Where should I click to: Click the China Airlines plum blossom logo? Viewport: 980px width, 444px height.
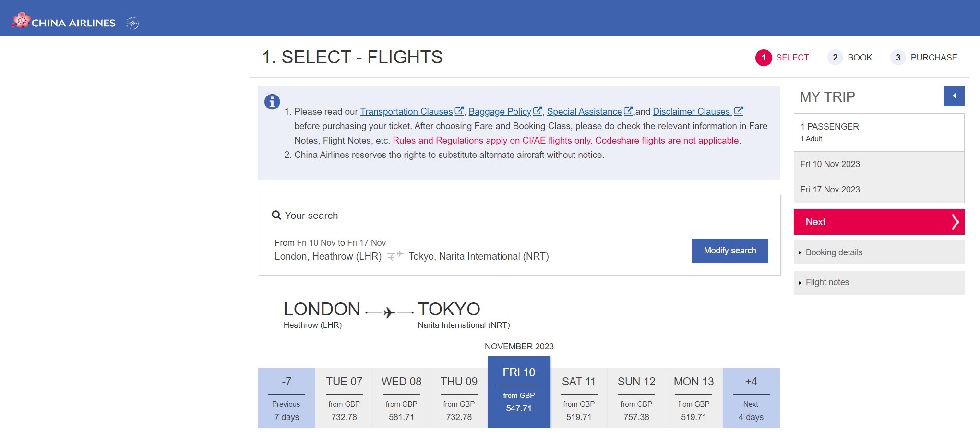pyautogui.click(x=21, y=21)
